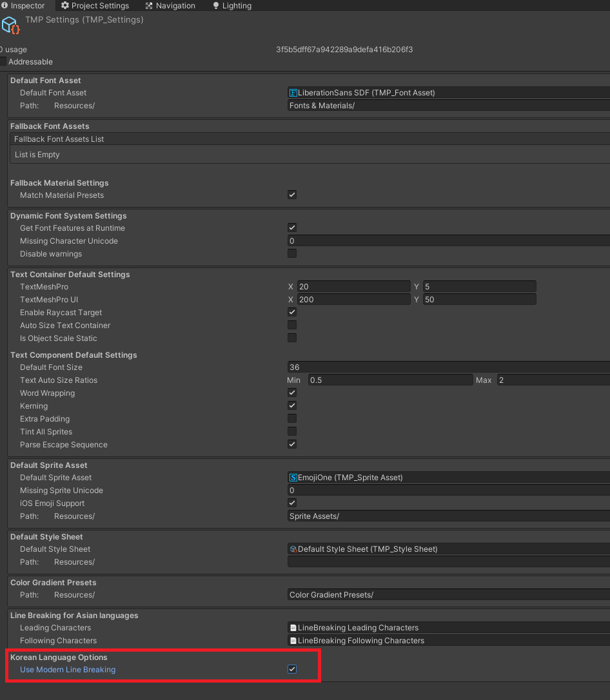
Task: Click the Default Sprite Asset object field
Action: [x=449, y=478]
